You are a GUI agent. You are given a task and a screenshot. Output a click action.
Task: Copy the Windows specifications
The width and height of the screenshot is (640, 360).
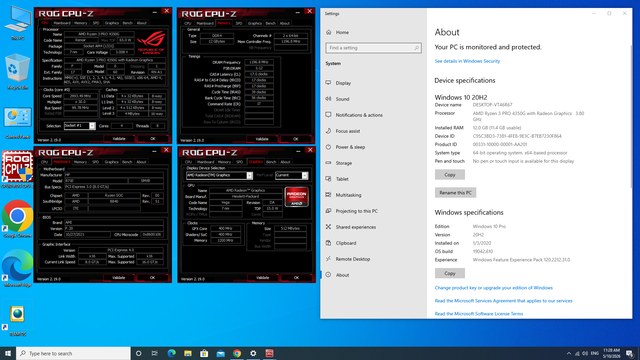point(449,273)
